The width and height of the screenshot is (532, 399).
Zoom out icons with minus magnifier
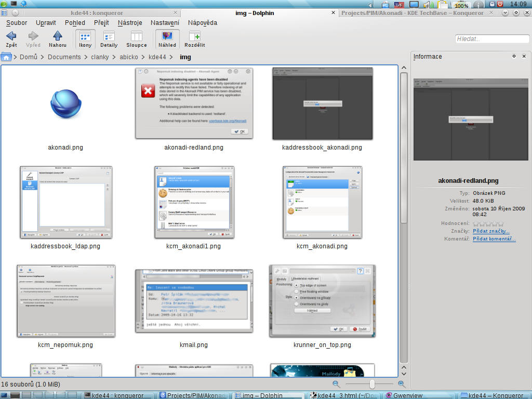pyautogui.click(x=336, y=384)
